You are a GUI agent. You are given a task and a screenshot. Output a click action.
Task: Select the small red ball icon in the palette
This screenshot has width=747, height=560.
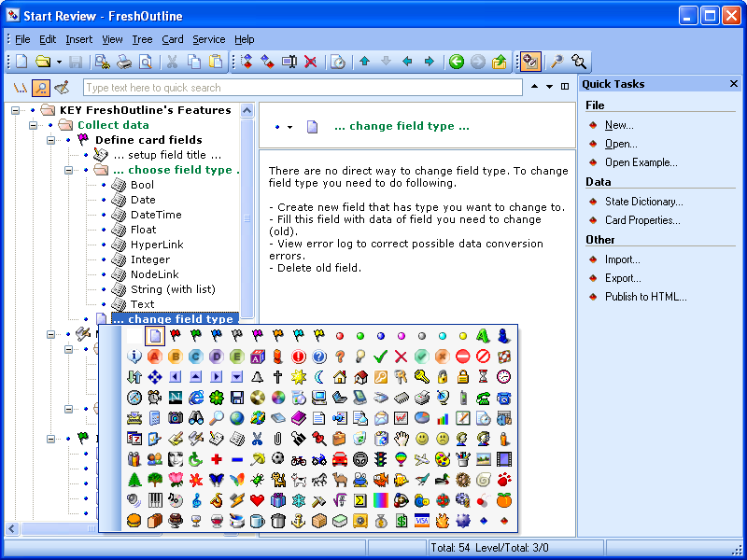(340, 336)
